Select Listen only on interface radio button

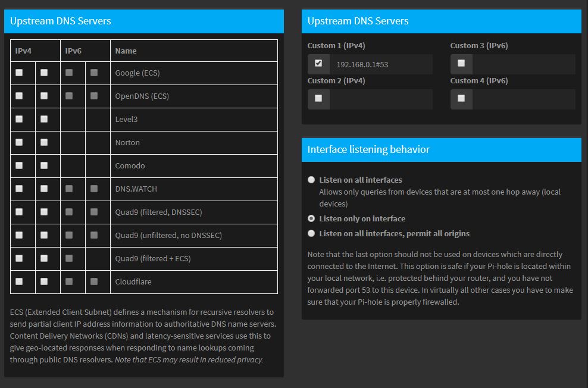(311, 218)
